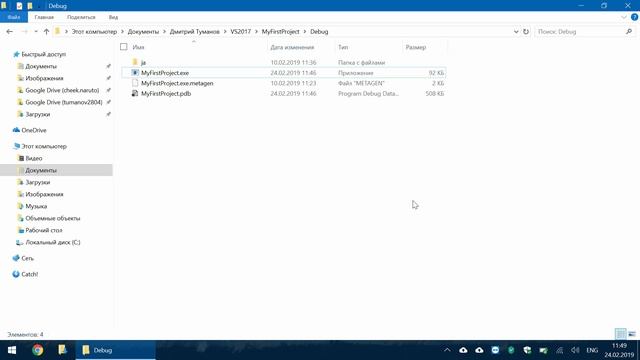Go to Этот компьютер in breadcrumb
The width and height of the screenshot is (640, 360).
pyautogui.click(x=94, y=31)
